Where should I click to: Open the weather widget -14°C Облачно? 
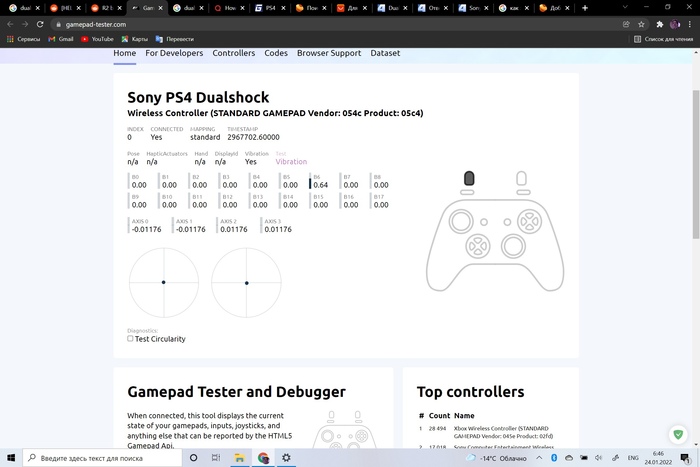click(496, 458)
